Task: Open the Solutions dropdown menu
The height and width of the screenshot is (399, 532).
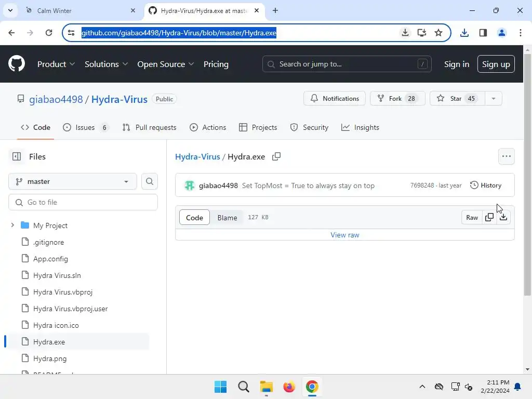Action: click(106, 64)
